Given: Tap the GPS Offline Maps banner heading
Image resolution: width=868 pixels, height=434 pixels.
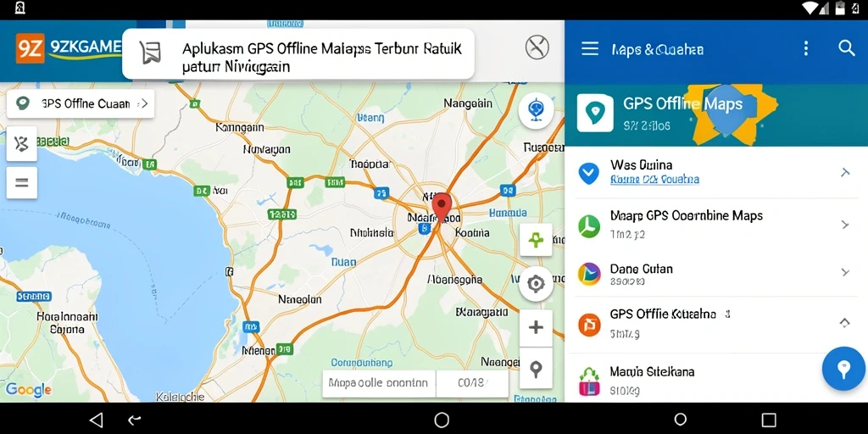Looking at the screenshot, I should 682,103.
